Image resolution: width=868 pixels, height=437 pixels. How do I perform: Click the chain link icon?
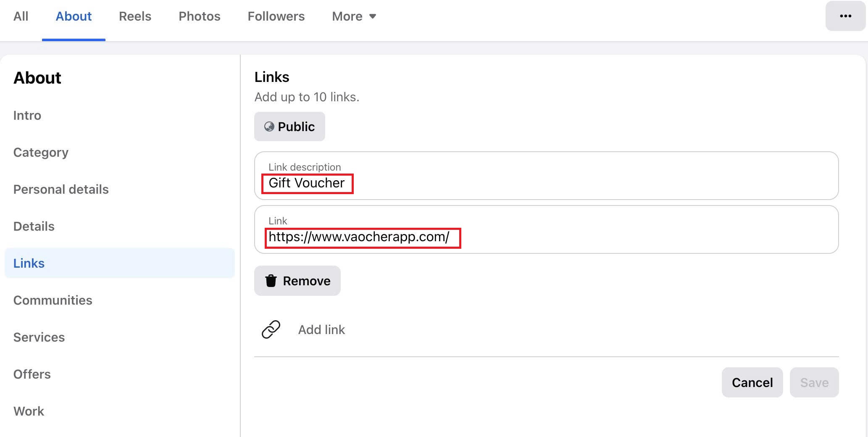click(271, 329)
